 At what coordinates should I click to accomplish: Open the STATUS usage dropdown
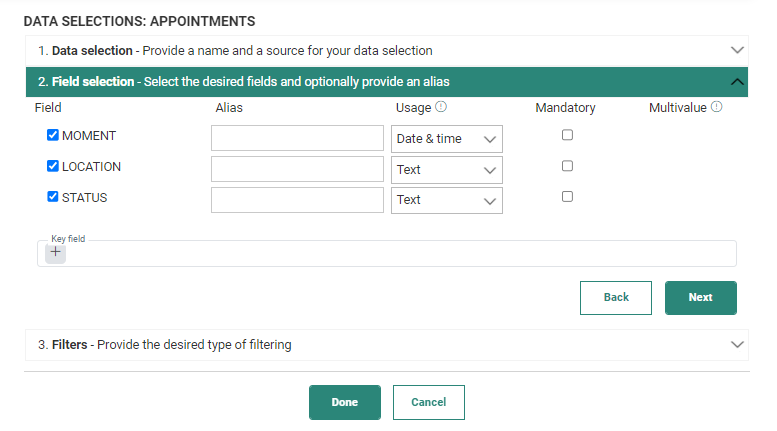click(447, 200)
